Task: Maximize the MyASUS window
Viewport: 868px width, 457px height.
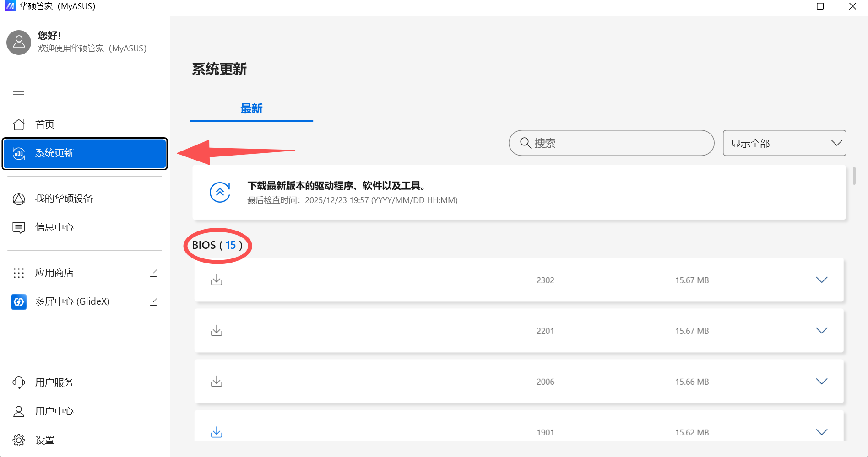Action: (820, 6)
